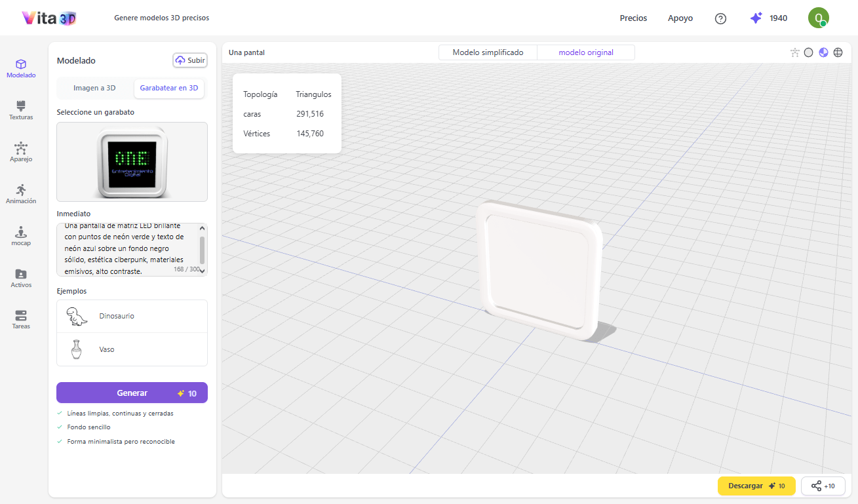Click the 'Fondo sencillo' tip

88,427
